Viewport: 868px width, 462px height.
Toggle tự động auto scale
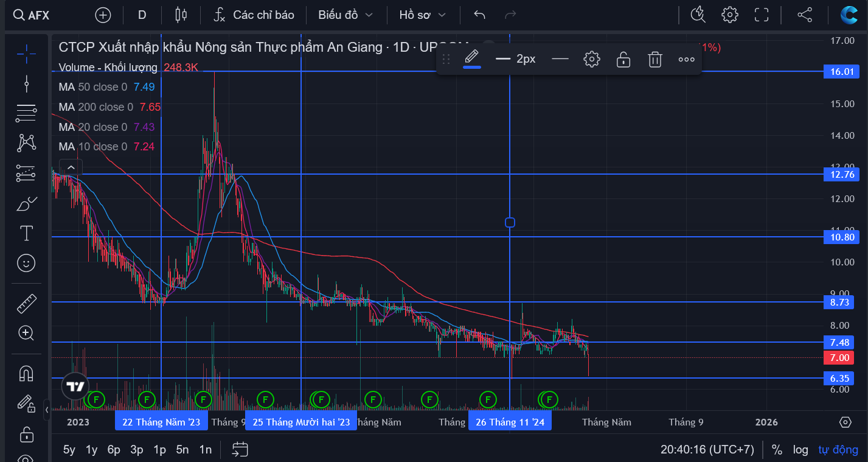pyautogui.click(x=838, y=450)
